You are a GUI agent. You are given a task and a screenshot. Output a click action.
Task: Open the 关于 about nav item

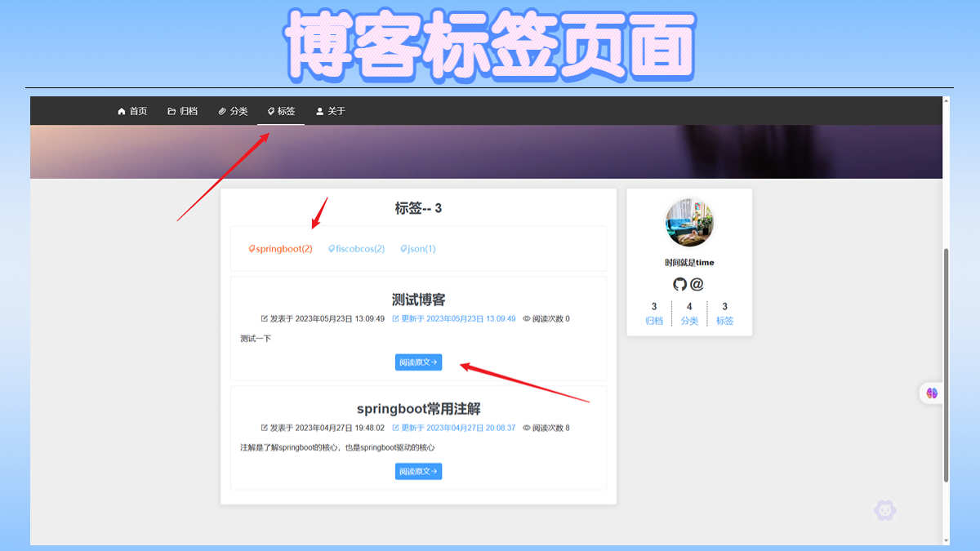(x=331, y=111)
